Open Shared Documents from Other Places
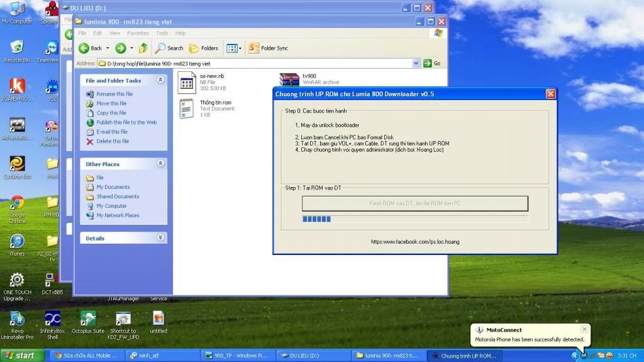644x362 pixels. point(118,196)
